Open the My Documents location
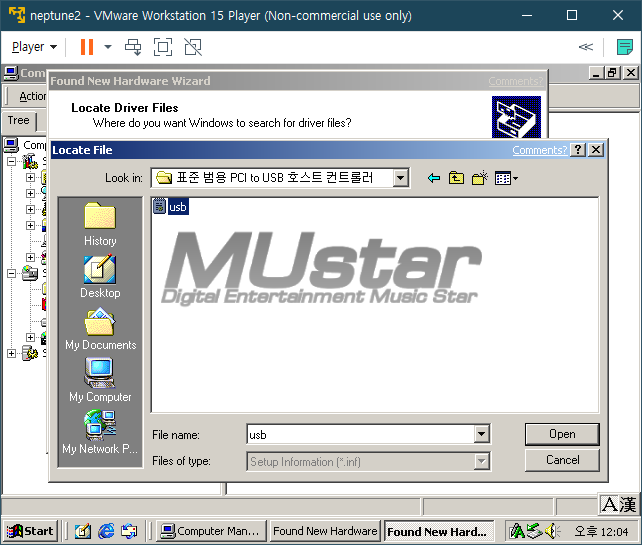Viewport: 642px width, 545px height. click(100, 329)
